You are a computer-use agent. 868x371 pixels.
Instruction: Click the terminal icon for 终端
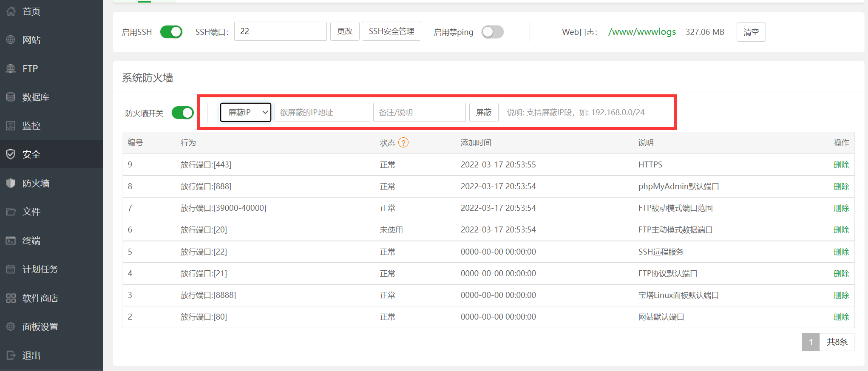(x=11, y=241)
